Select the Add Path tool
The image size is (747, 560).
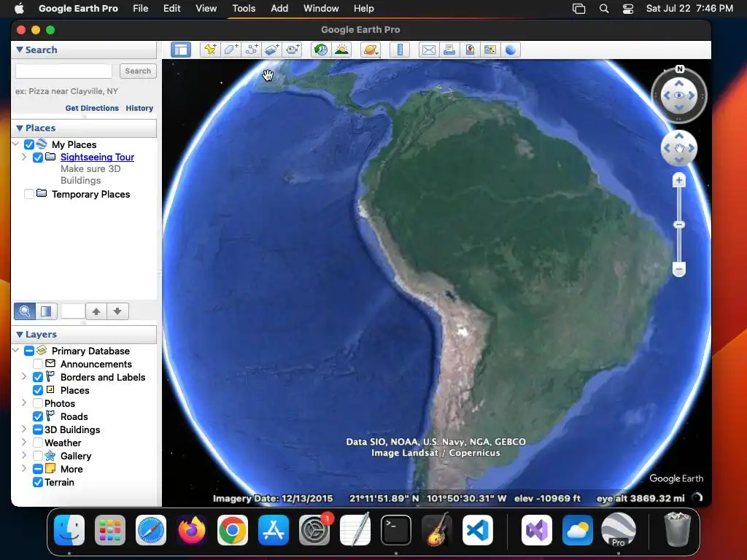pyautogui.click(x=252, y=50)
